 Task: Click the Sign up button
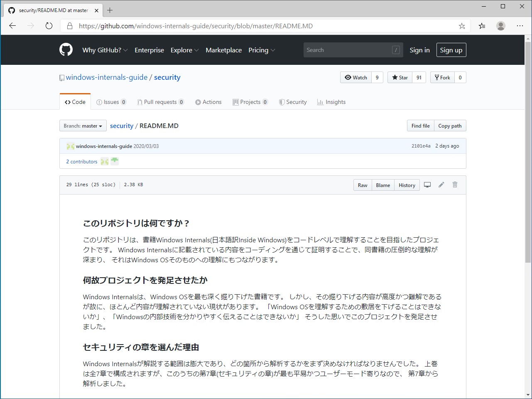click(x=451, y=50)
